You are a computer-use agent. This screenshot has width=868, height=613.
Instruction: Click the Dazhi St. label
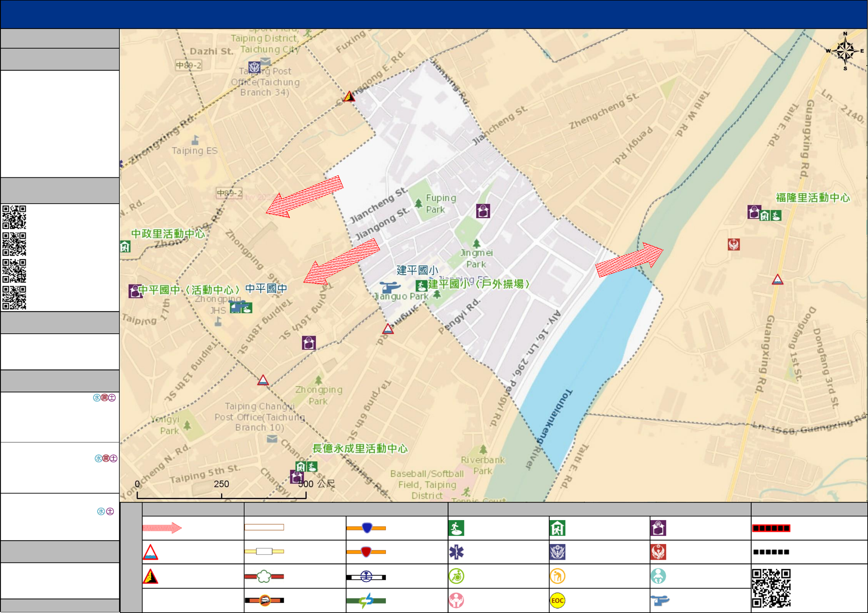click(211, 51)
